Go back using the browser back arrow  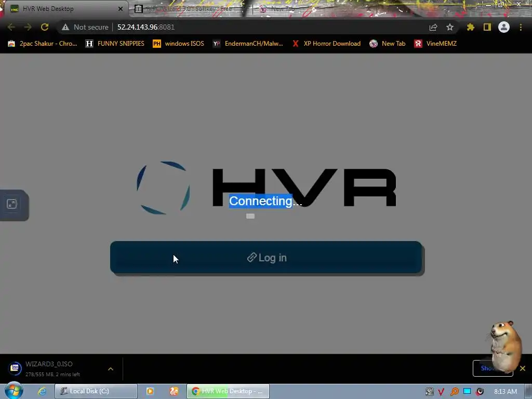11,27
